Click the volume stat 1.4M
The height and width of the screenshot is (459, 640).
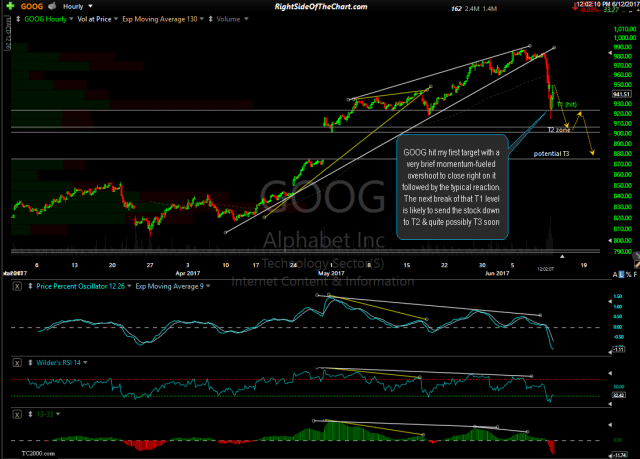coord(489,9)
